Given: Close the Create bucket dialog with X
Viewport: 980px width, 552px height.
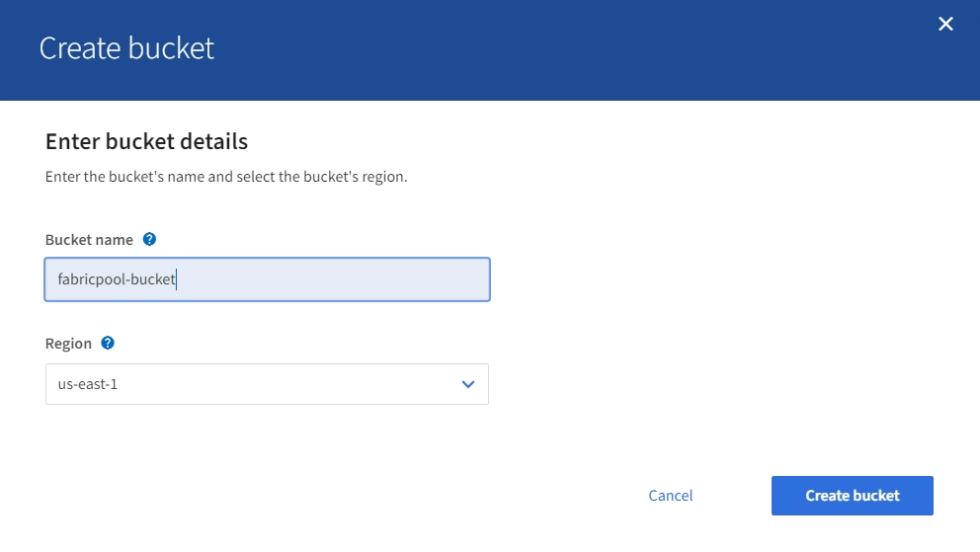Looking at the screenshot, I should 945,24.
